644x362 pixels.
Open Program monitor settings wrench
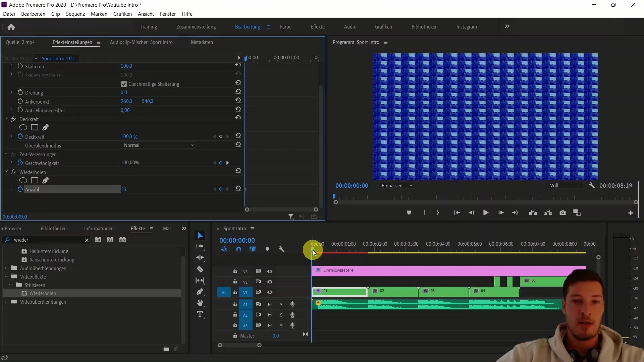[592, 185]
